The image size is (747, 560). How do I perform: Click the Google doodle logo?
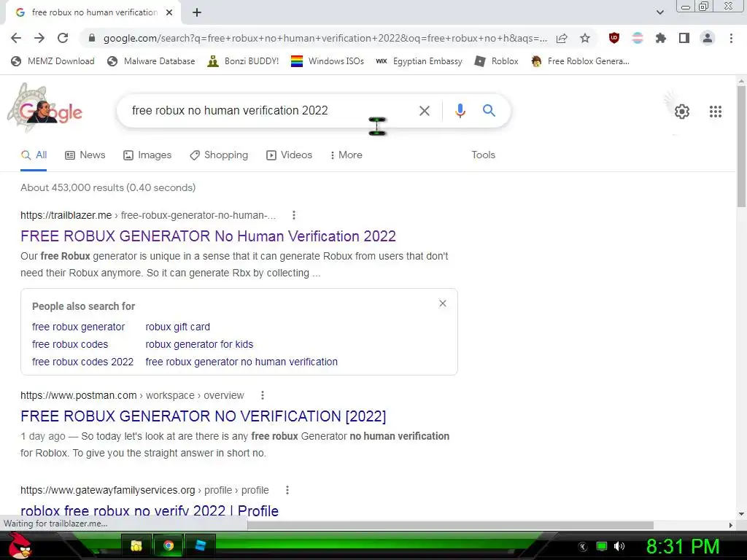[44, 109]
